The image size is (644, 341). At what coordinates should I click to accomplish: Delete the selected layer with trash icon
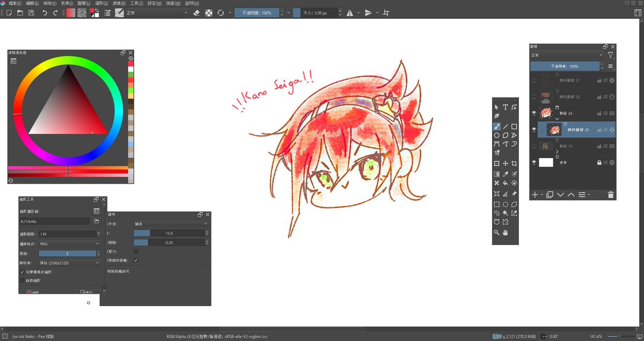pyautogui.click(x=611, y=194)
